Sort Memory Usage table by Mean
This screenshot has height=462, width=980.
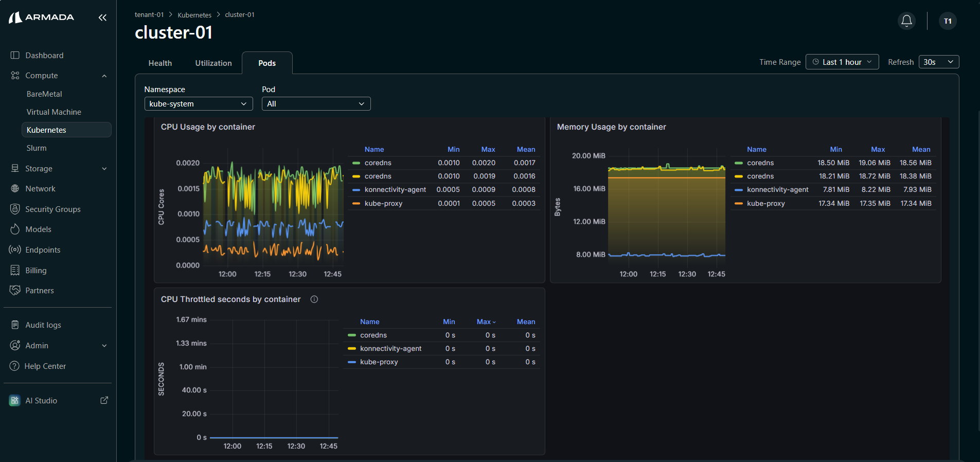tap(921, 149)
